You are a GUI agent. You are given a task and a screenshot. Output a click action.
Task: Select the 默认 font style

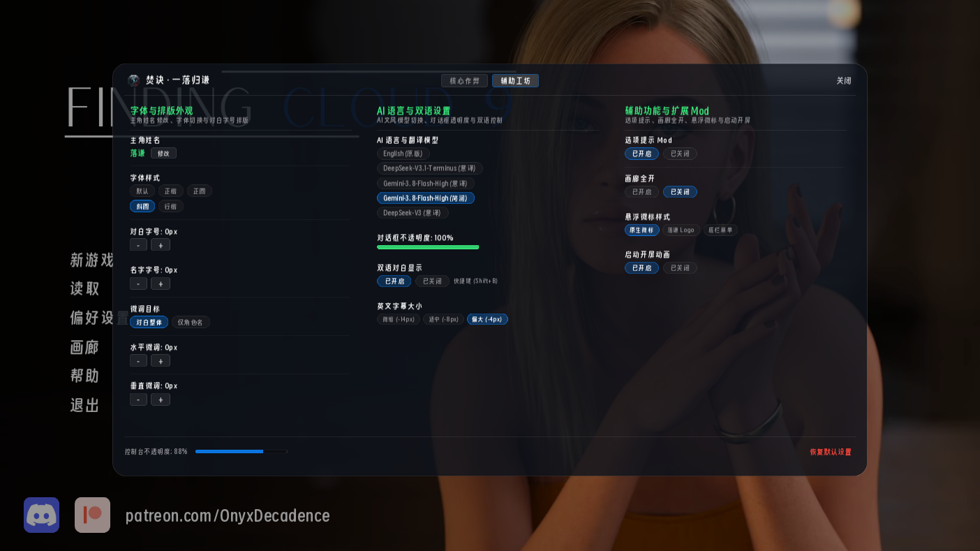tap(142, 191)
